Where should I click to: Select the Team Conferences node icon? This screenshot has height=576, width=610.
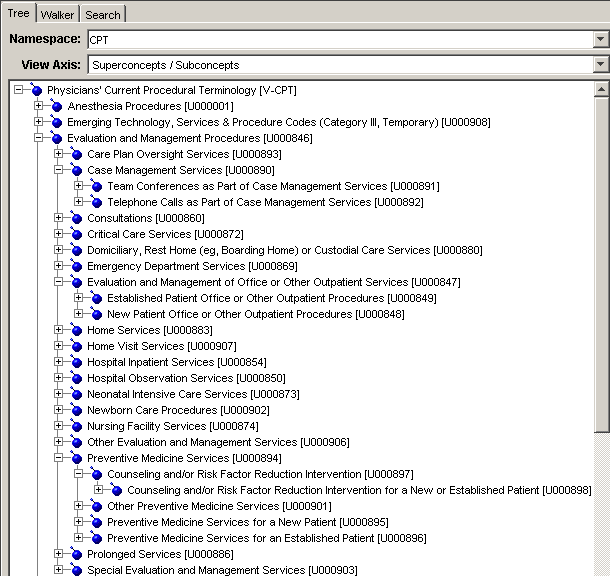point(96,186)
